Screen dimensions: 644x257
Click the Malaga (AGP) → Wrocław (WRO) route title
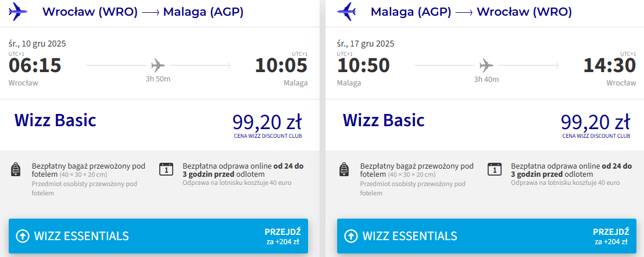pyautogui.click(x=471, y=12)
